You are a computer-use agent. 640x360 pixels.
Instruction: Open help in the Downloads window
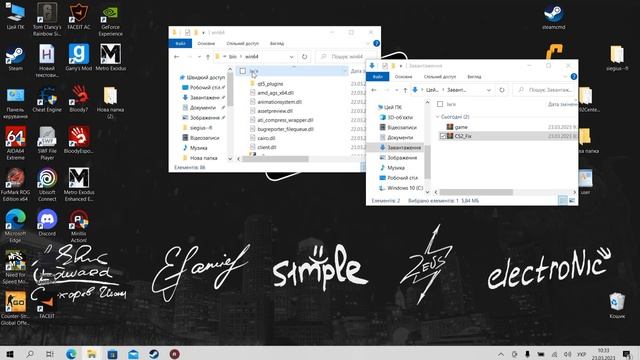point(573,76)
